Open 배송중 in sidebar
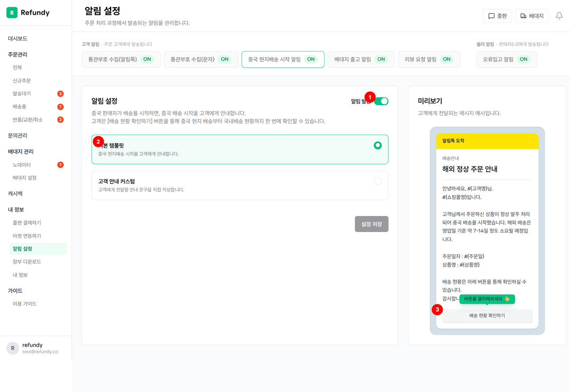The width and height of the screenshot is (570, 392). pyautogui.click(x=20, y=107)
